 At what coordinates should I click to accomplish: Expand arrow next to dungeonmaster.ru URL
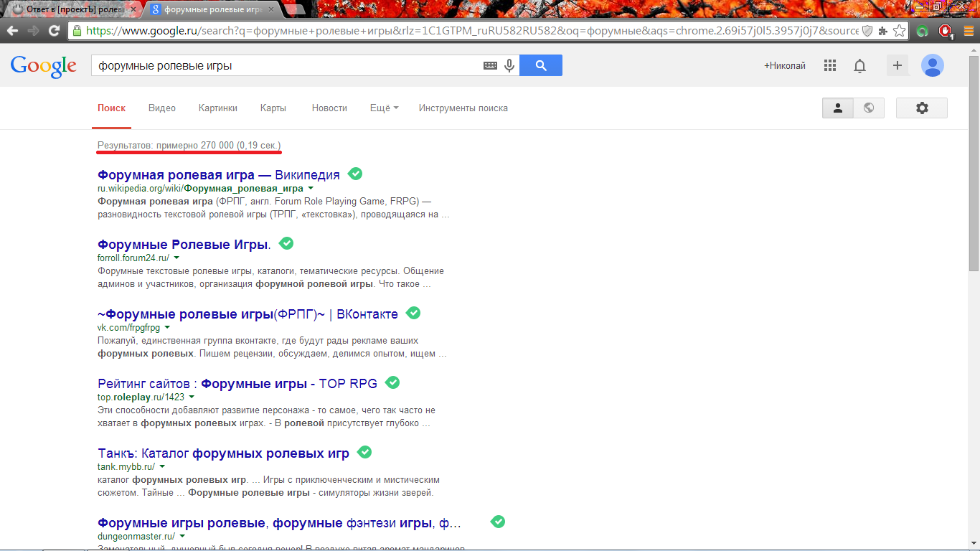click(182, 536)
